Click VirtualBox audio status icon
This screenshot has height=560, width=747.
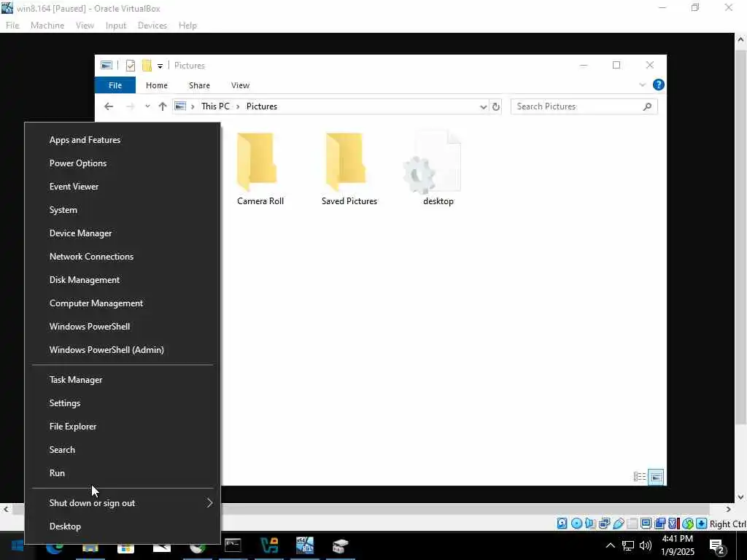pyautogui.click(x=590, y=524)
